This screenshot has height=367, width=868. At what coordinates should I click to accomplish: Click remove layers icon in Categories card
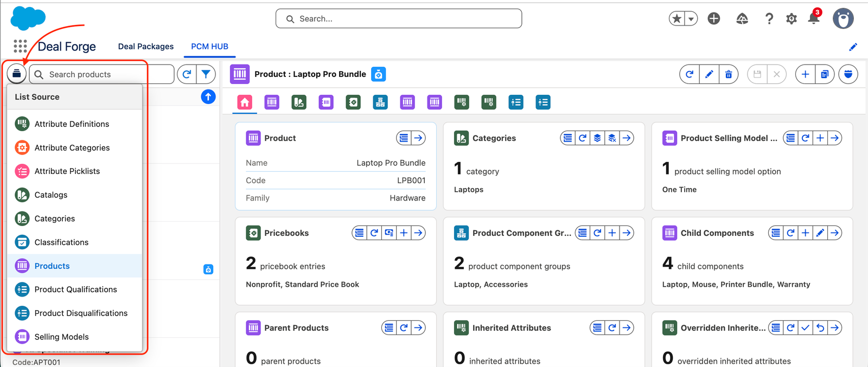tap(612, 138)
